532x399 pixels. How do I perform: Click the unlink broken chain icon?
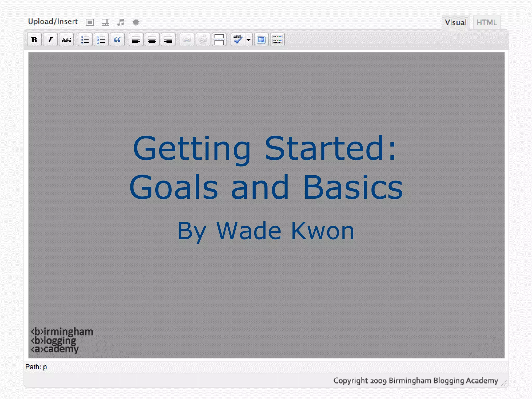coord(203,40)
